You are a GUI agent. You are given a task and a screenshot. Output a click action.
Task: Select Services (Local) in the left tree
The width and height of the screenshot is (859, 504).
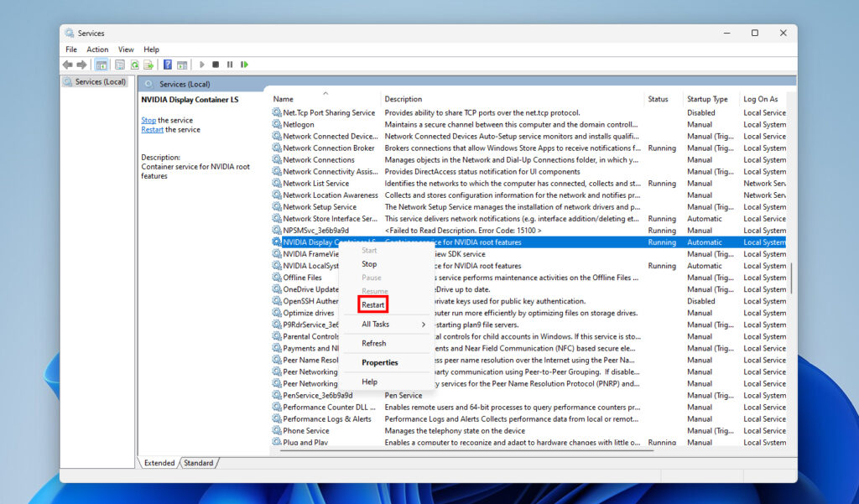pyautogui.click(x=100, y=82)
